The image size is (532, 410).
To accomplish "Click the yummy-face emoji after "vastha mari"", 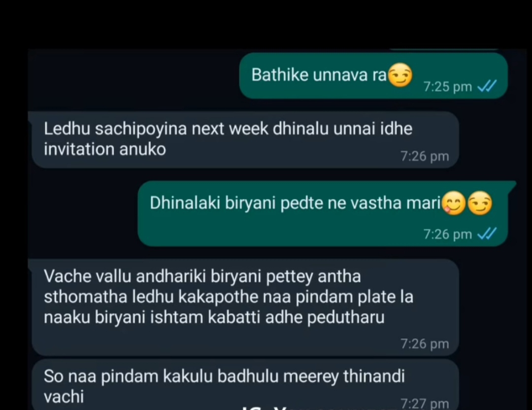I will [455, 203].
